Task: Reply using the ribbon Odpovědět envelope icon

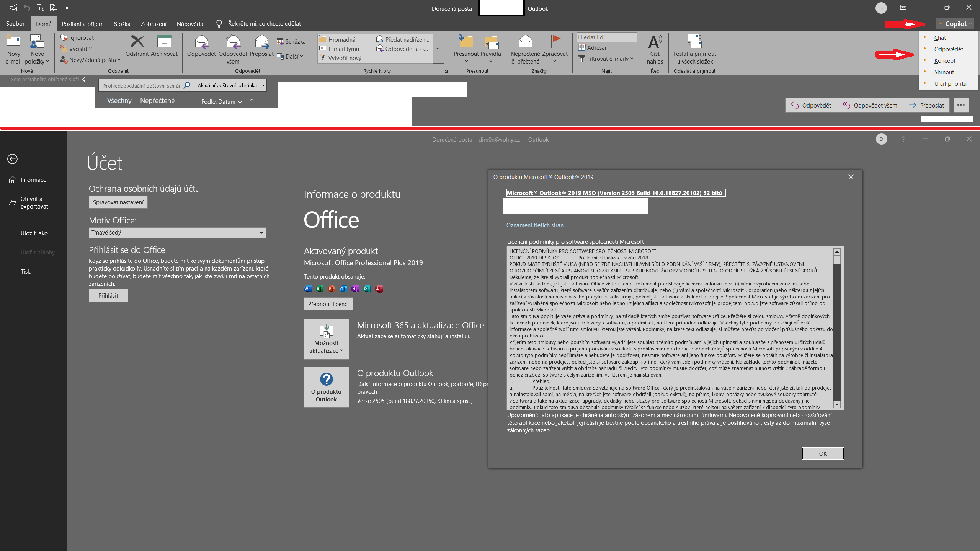Action: [x=201, y=42]
